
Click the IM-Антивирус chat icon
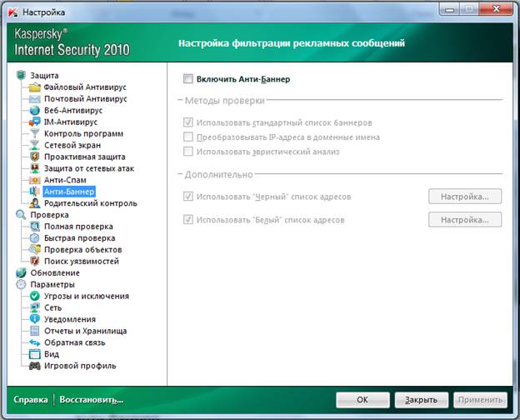(34, 122)
